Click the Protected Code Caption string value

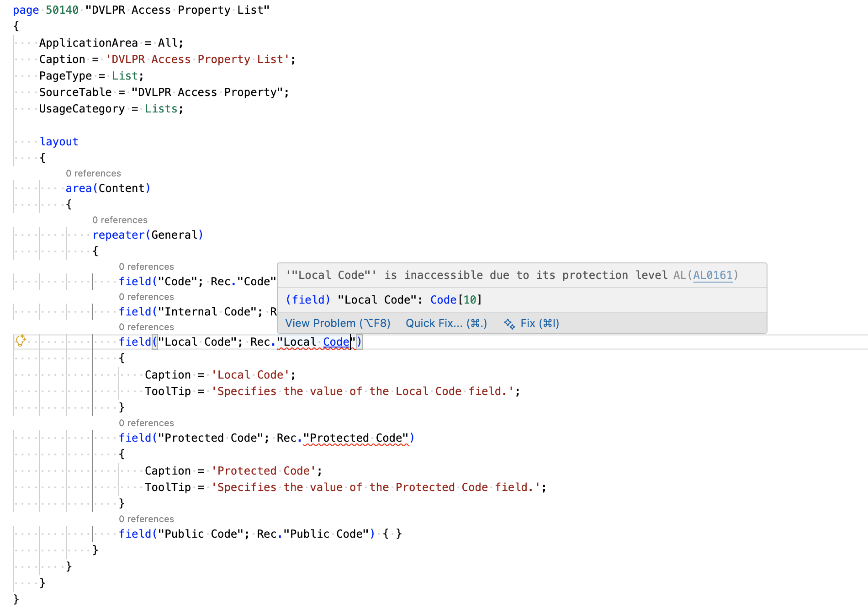[264, 471]
